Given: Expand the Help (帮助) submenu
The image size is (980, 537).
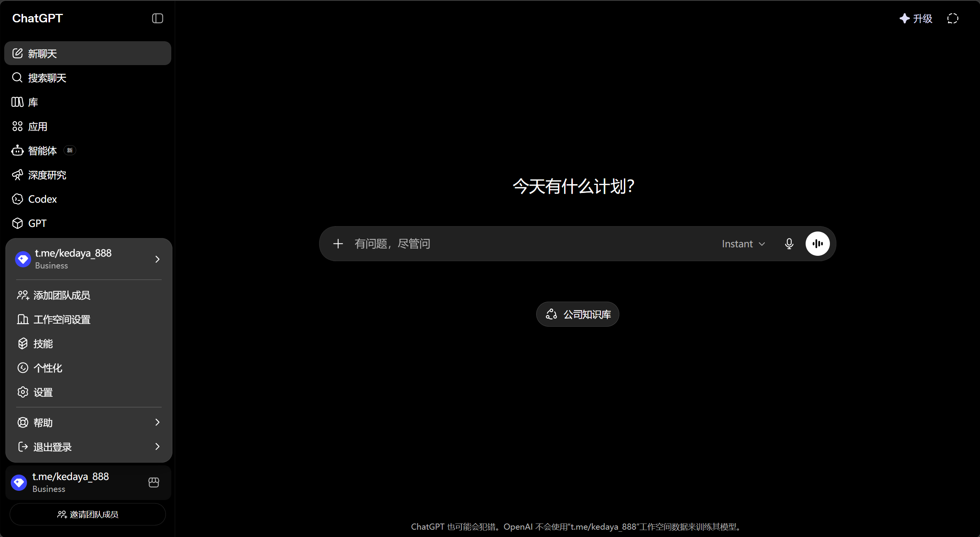Looking at the screenshot, I should point(89,423).
